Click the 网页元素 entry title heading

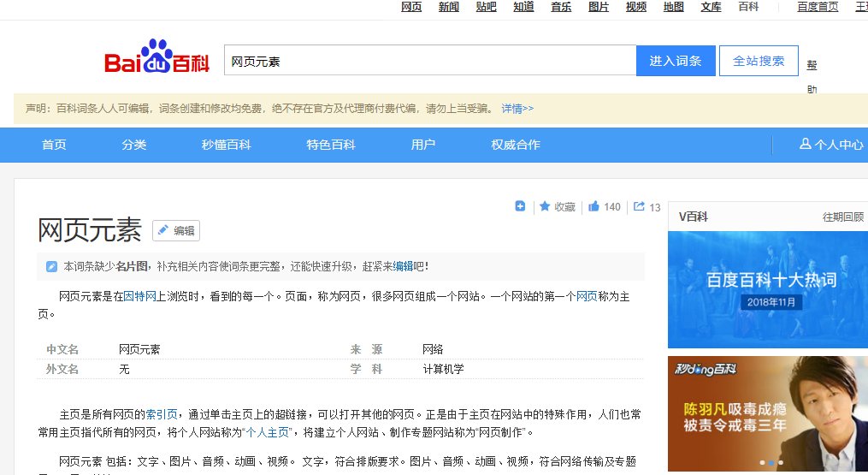90,230
